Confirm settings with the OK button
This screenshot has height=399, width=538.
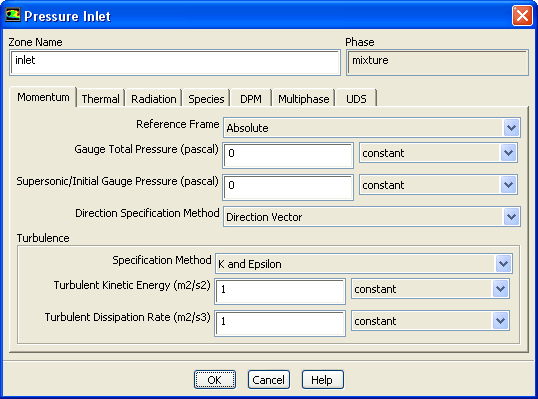(x=215, y=379)
